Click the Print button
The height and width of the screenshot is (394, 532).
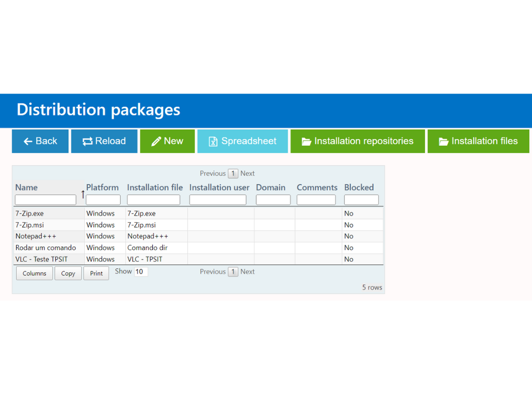[x=97, y=273]
